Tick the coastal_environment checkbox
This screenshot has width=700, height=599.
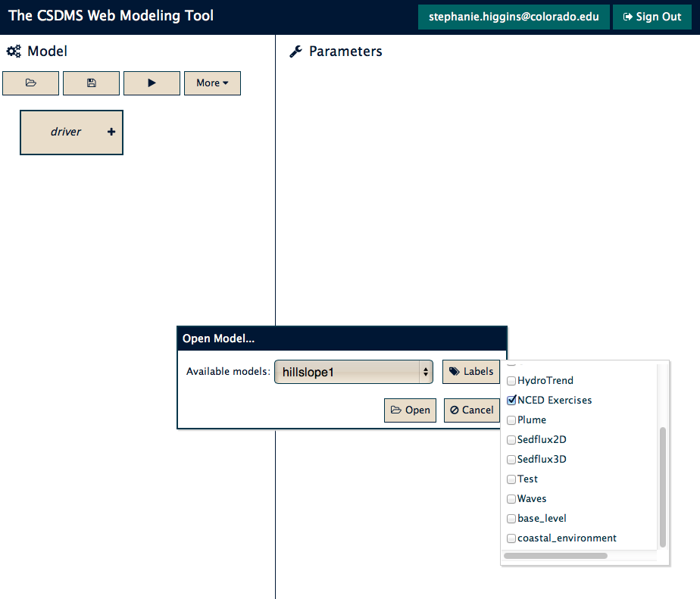(511, 538)
